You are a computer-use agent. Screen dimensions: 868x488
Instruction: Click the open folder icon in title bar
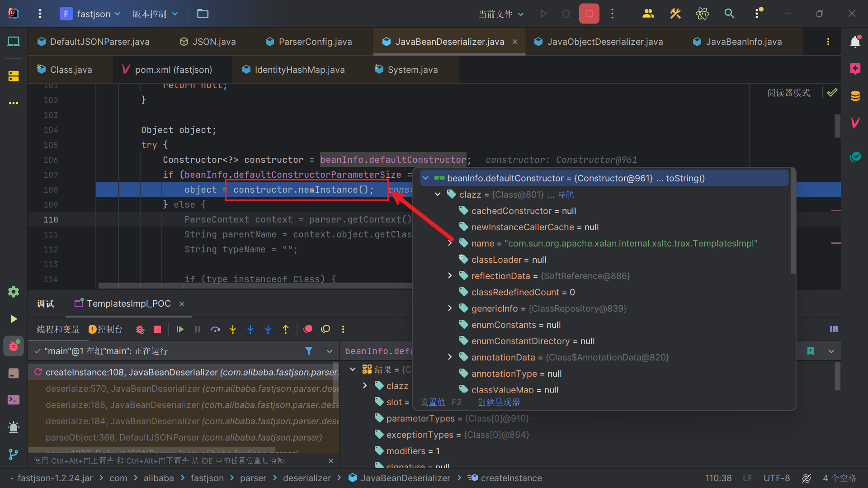click(203, 14)
